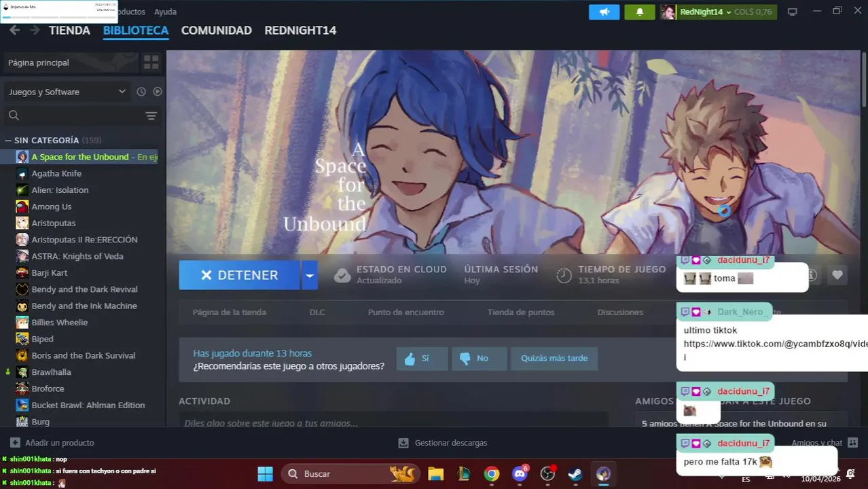Click the Aristoputas game icon
The image size is (868, 489).
[22, 223]
